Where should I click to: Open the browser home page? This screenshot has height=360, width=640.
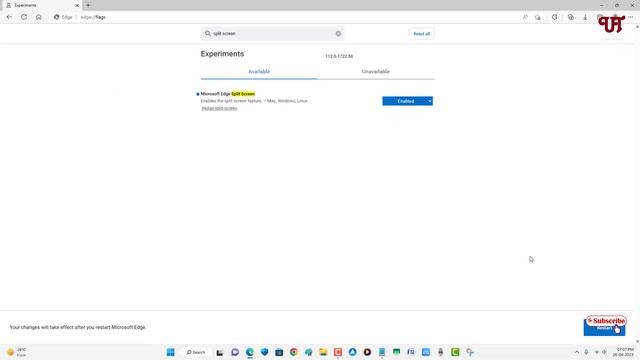(39, 17)
